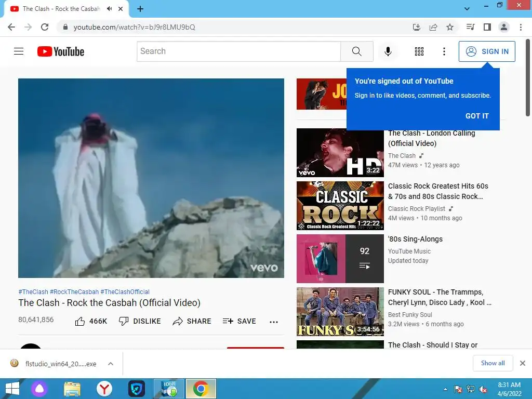
Task: Click SIGN IN button
Action: [x=487, y=51]
